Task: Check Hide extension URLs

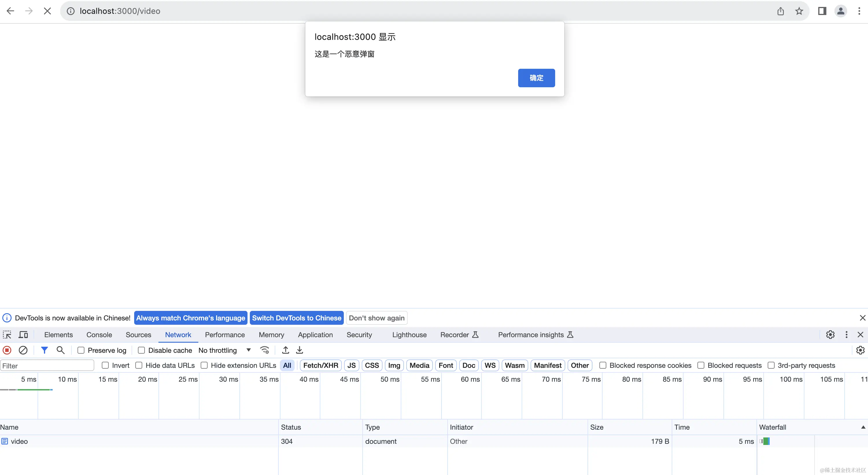Action: coord(204,365)
